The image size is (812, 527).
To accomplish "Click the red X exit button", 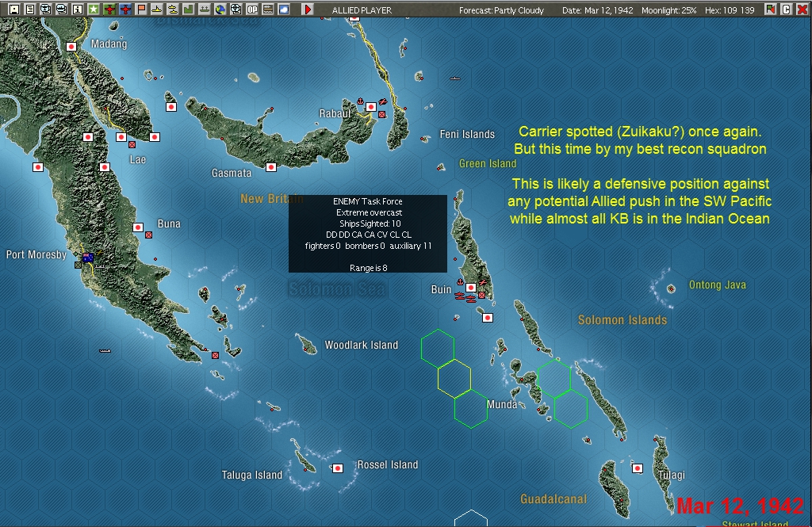I will [802, 10].
